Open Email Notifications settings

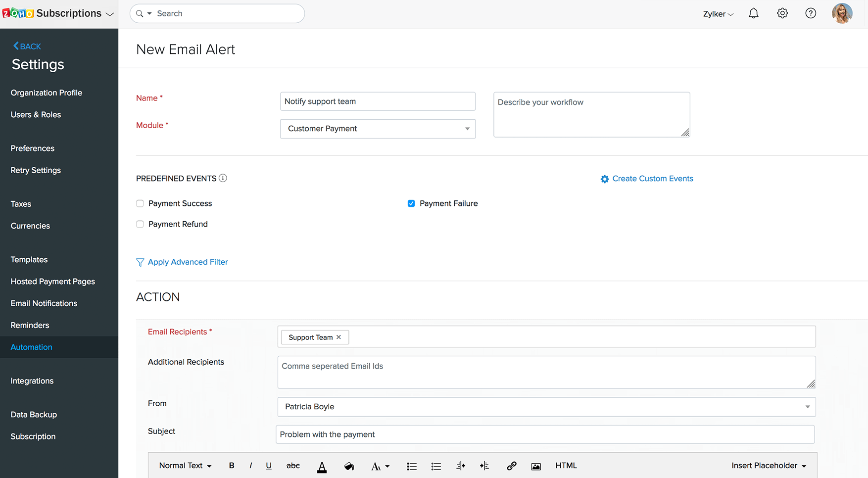[x=44, y=303]
